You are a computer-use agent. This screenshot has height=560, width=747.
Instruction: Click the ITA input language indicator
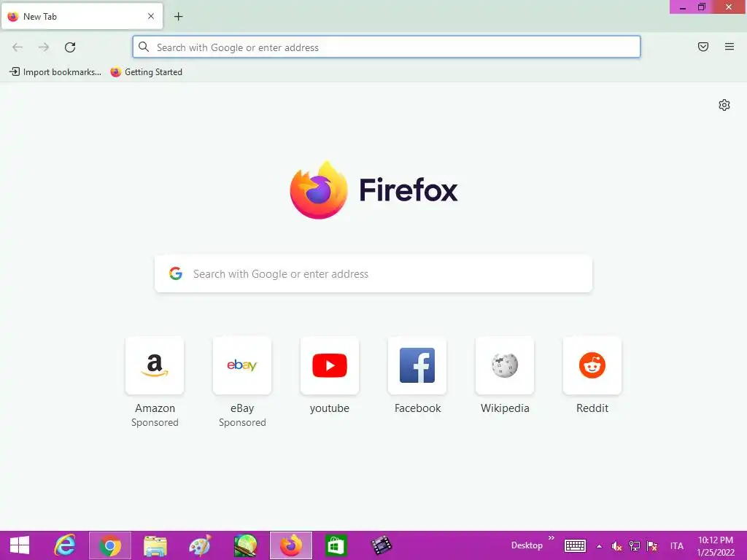(676, 545)
